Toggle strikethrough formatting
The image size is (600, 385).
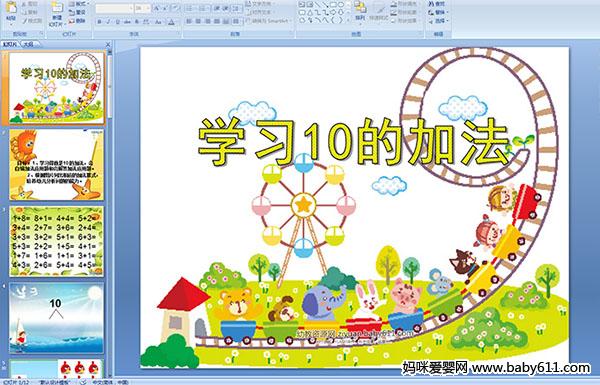click(127, 22)
